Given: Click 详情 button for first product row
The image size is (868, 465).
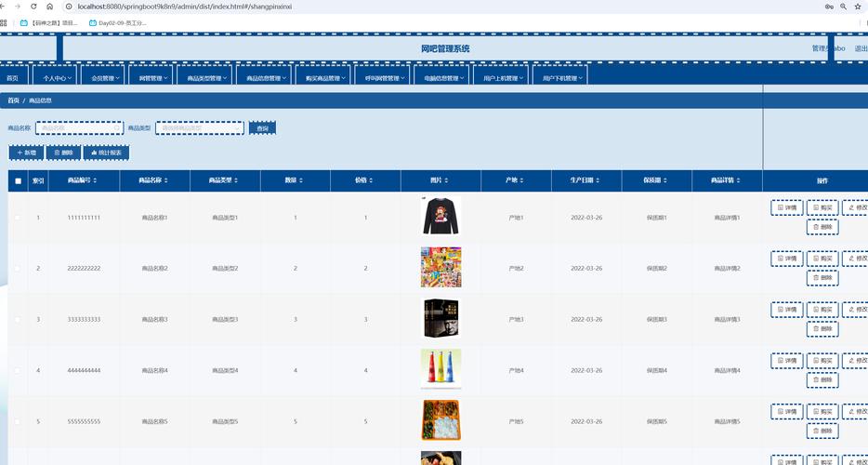Looking at the screenshot, I should (786, 207).
